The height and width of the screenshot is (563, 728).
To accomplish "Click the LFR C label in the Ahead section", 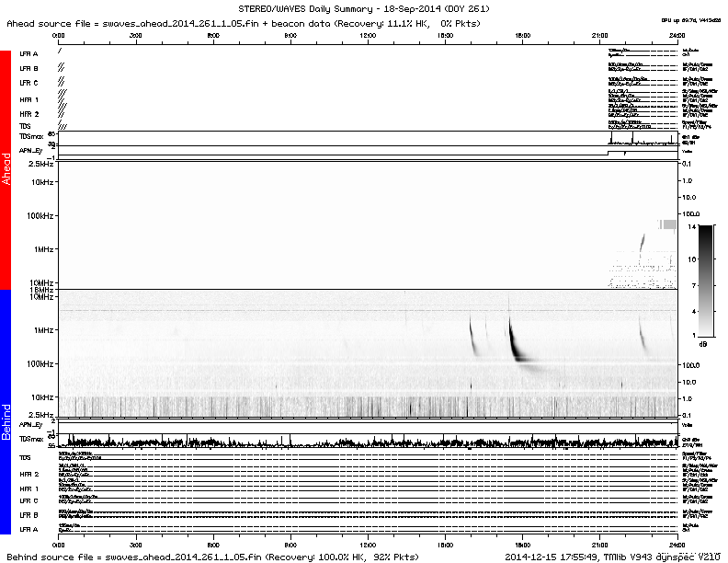I will [28, 83].
